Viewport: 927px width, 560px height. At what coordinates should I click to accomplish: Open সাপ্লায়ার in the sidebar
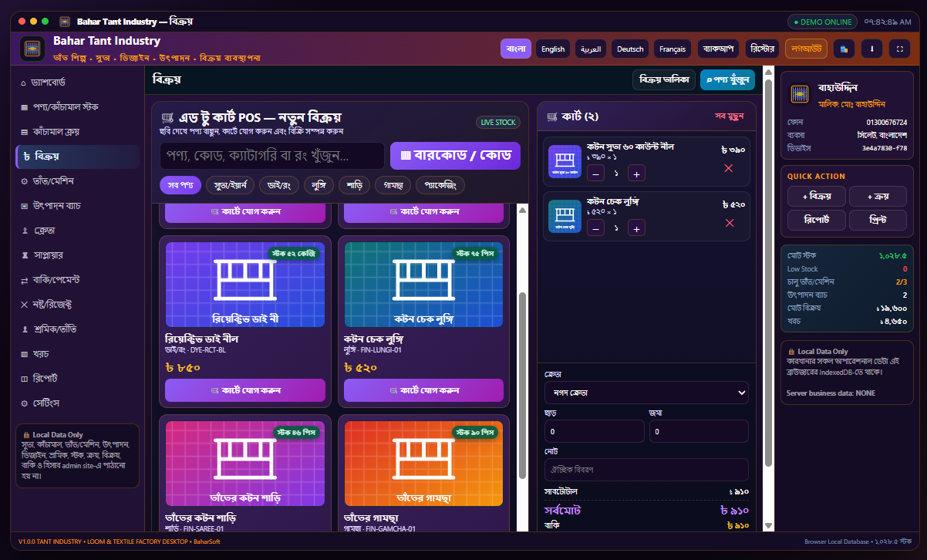[77, 255]
